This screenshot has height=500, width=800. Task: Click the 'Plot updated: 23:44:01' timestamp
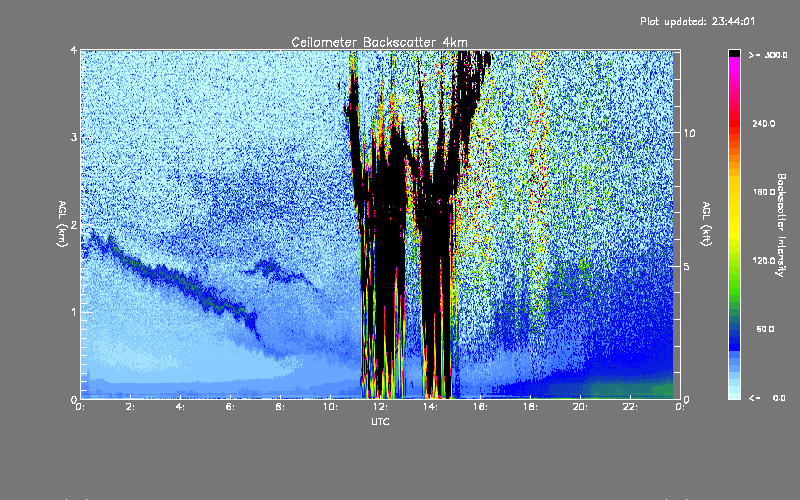pos(697,21)
